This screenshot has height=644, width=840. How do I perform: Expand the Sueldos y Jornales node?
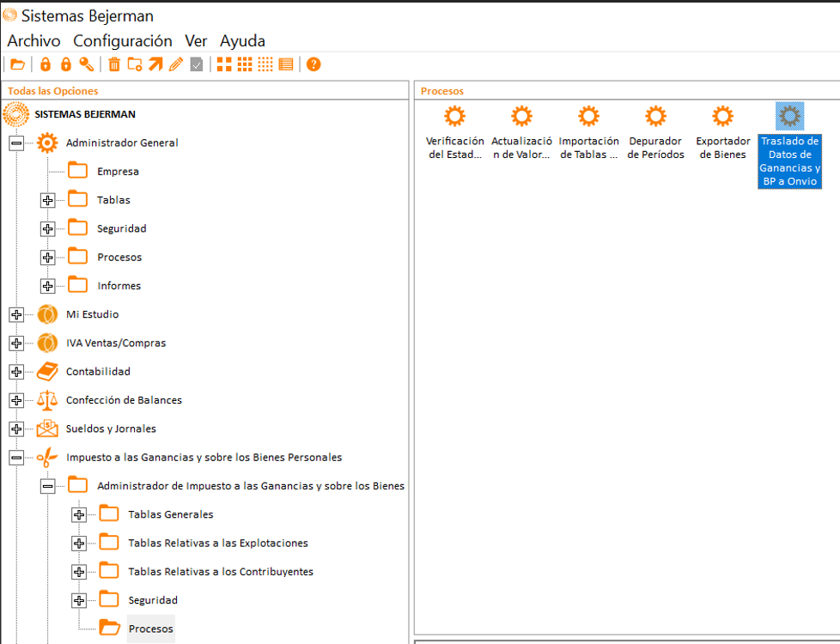point(16,429)
